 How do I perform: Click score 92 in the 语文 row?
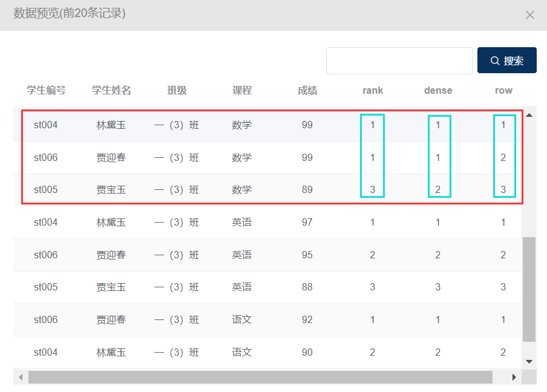click(x=307, y=319)
